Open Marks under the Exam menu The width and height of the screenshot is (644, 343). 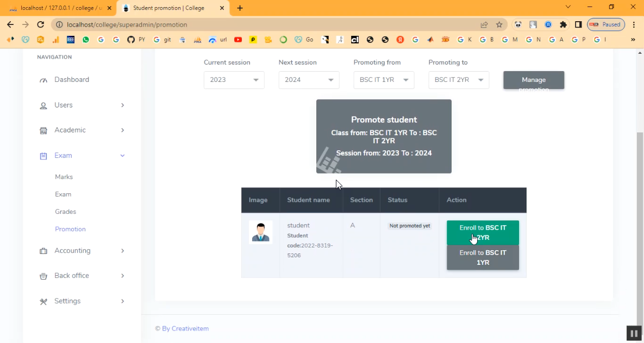[64, 177]
